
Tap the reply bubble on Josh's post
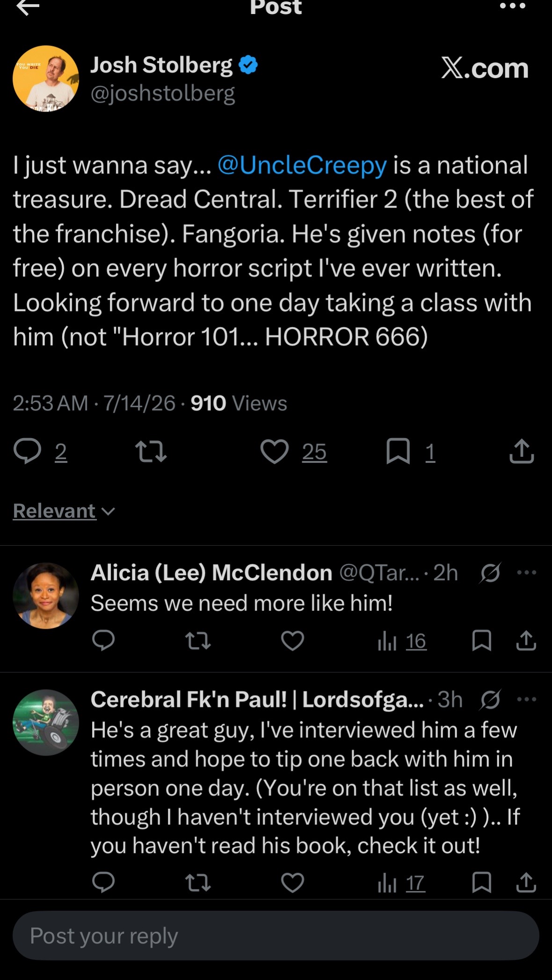[x=28, y=452]
